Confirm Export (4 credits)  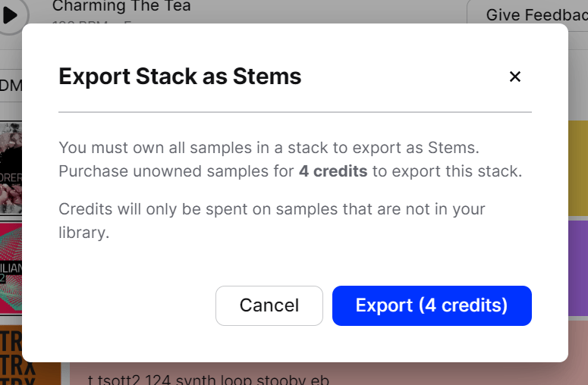click(x=432, y=305)
